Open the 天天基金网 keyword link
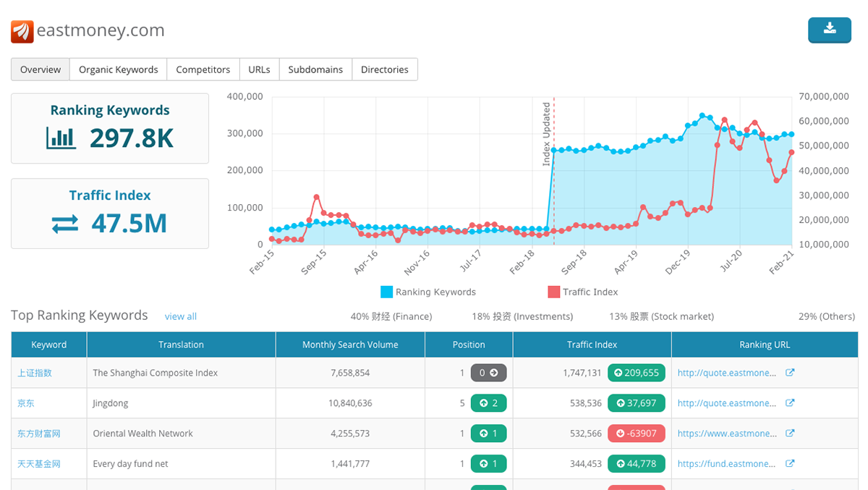Viewport: 868px width, 490px height. pyautogui.click(x=39, y=464)
